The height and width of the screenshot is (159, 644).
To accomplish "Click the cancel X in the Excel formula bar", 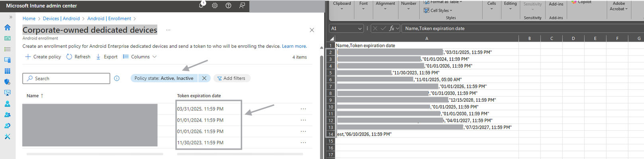I will 375,29.
